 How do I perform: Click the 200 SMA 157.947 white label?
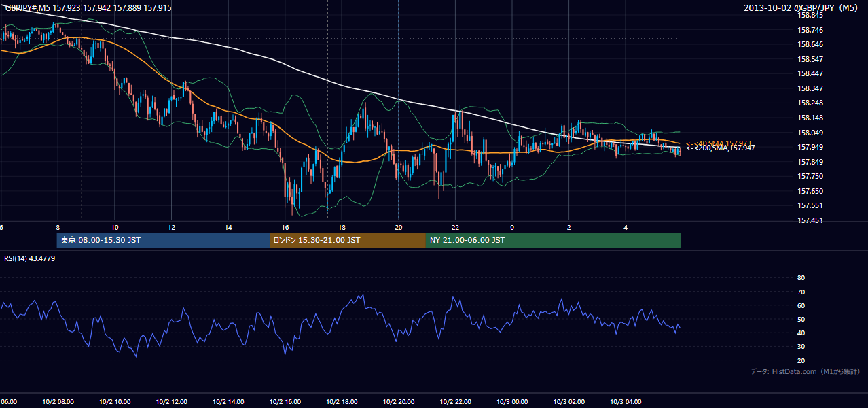[x=721, y=148]
